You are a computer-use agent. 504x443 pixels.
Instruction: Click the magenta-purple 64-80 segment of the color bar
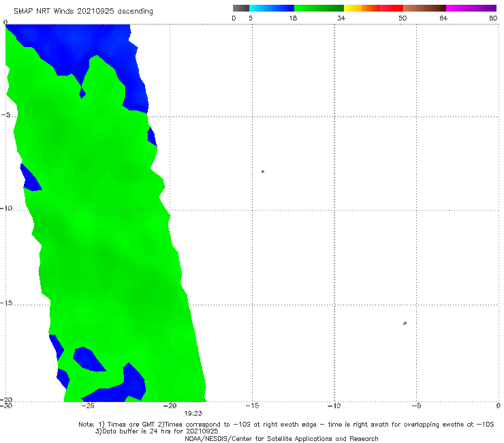(471, 8)
